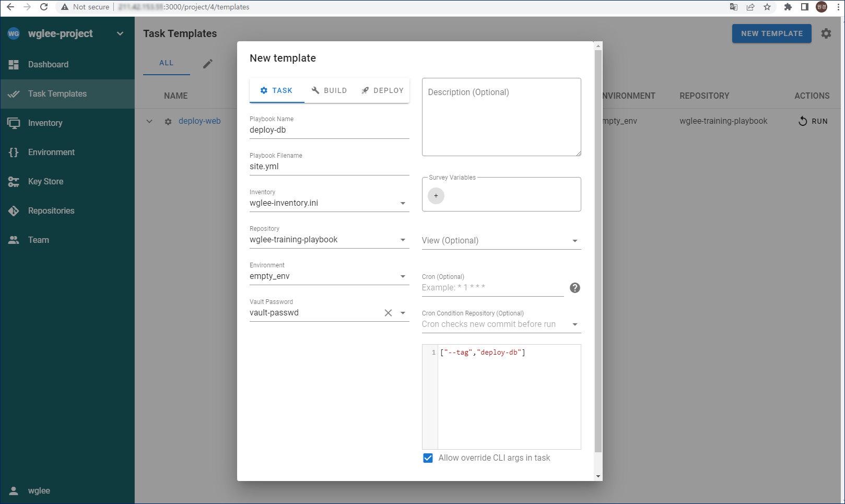Click the Cron (Optional) input field
This screenshot has width=845, height=504.
[x=492, y=288]
